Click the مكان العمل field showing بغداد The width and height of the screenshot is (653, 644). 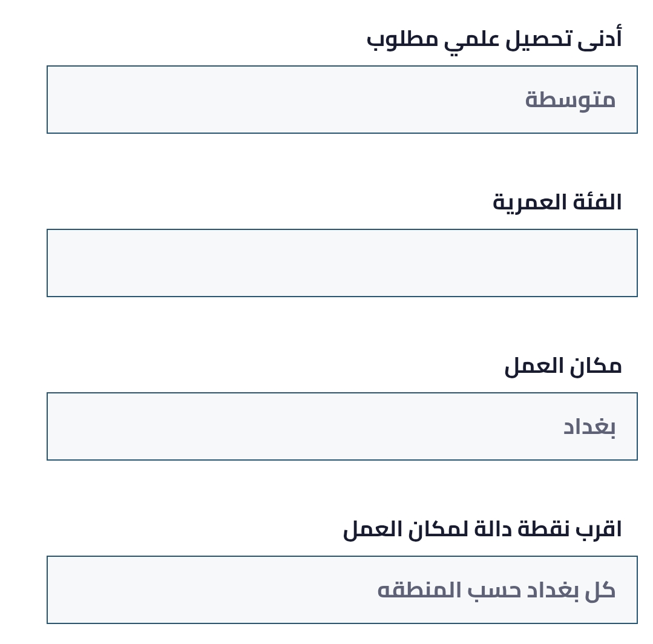pyautogui.click(x=342, y=427)
